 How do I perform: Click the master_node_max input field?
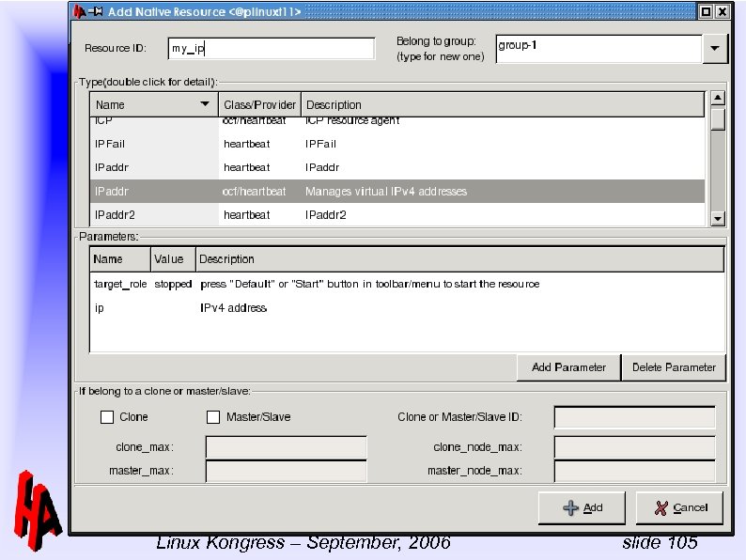click(x=635, y=471)
